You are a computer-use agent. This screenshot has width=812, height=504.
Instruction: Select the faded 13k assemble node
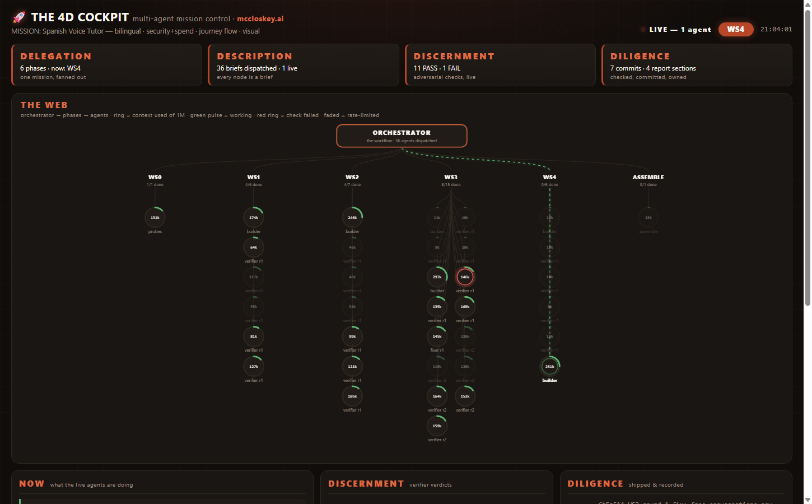[648, 217]
